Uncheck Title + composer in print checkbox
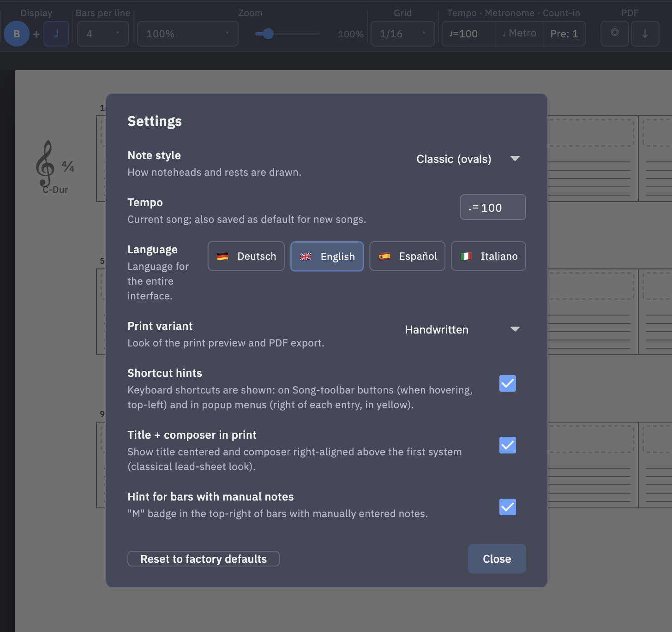Screen dimensions: 672x632 pyautogui.click(x=508, y=445)
